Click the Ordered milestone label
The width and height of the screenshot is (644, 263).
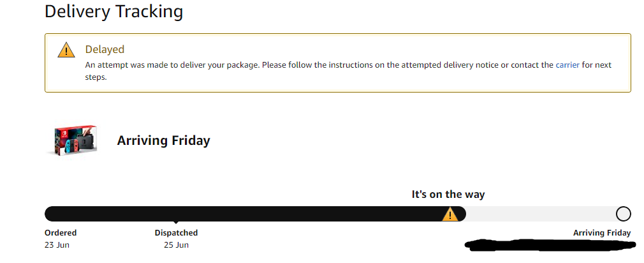coord(61,233)
